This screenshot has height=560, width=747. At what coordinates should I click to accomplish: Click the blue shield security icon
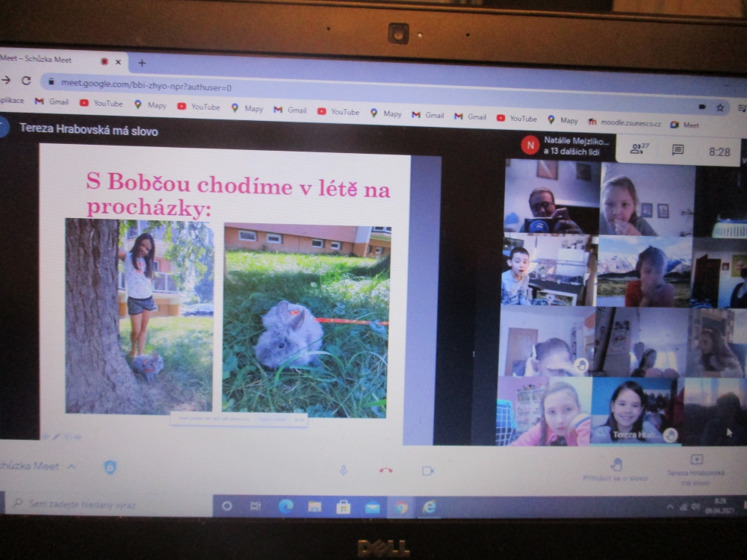(x=110, y=467)
